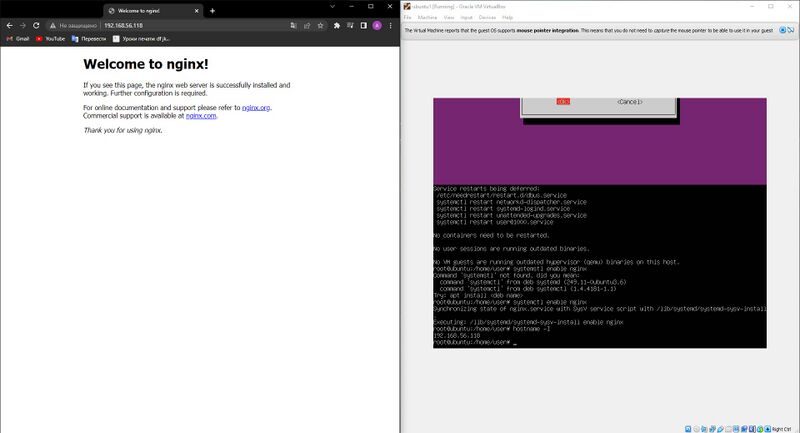Click the Thank you for using nginx text
This screenshot has height=433, width=800.
click(x=123, y=131)
